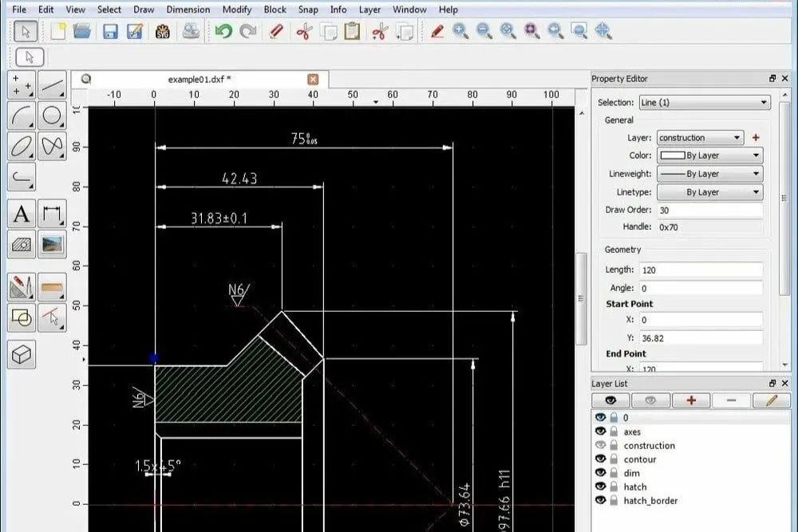Select the Ellipse tool
798x532 pixels.
[22, 147]
